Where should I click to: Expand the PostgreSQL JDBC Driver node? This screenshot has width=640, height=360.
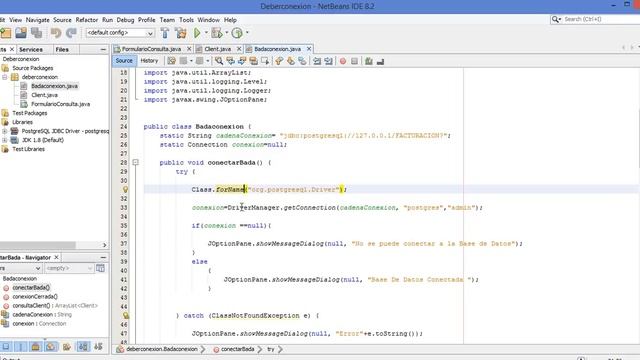(x=5, y=131)
